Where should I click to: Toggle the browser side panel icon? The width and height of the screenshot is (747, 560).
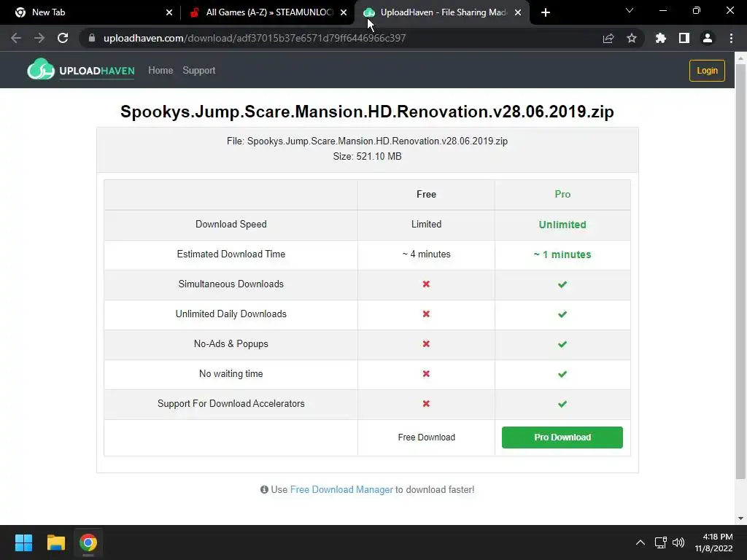pos(684,38)
